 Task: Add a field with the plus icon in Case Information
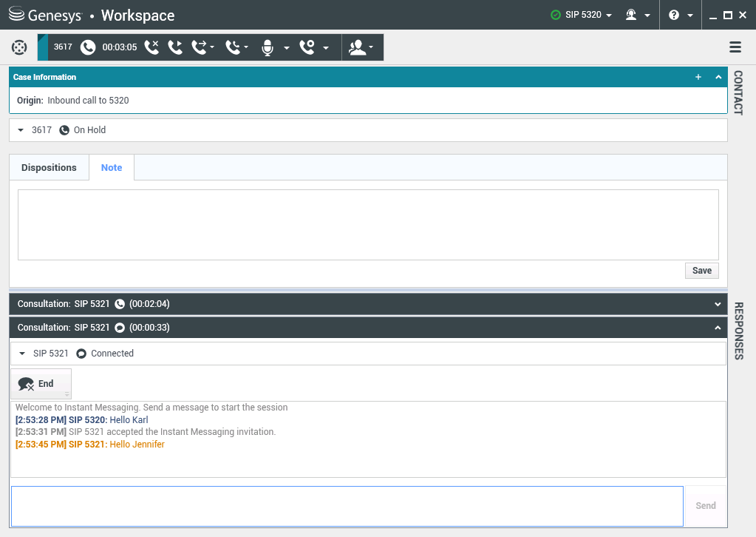pyautogui.click(x=698, y=77)
